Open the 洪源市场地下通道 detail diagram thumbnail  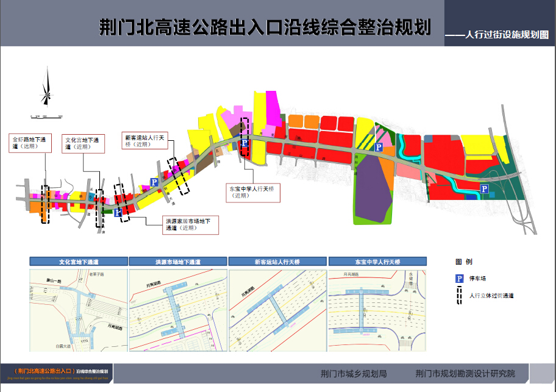pyautogui.click(x=178, y=309)
